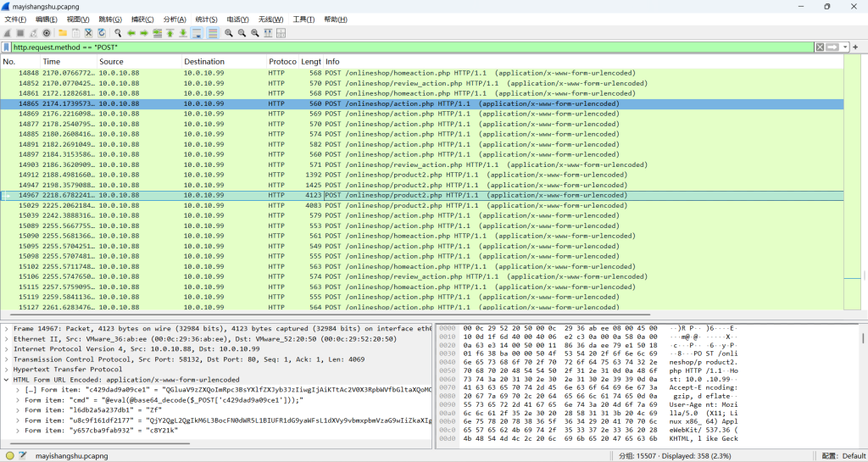Expand the Hypertext Transfer Protocol tree node
Screen dimensions: 868x462
click(7, 370)
